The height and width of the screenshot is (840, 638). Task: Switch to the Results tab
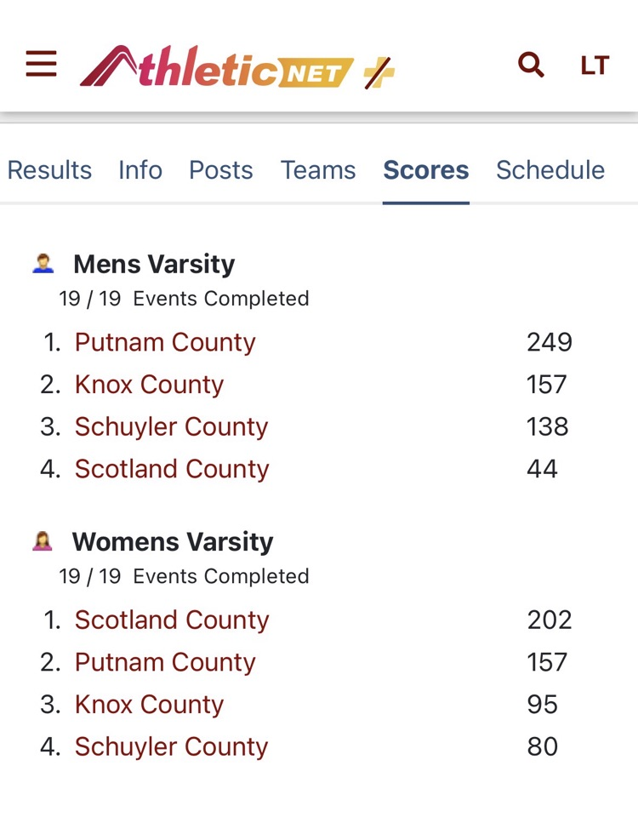coord(49,170)
